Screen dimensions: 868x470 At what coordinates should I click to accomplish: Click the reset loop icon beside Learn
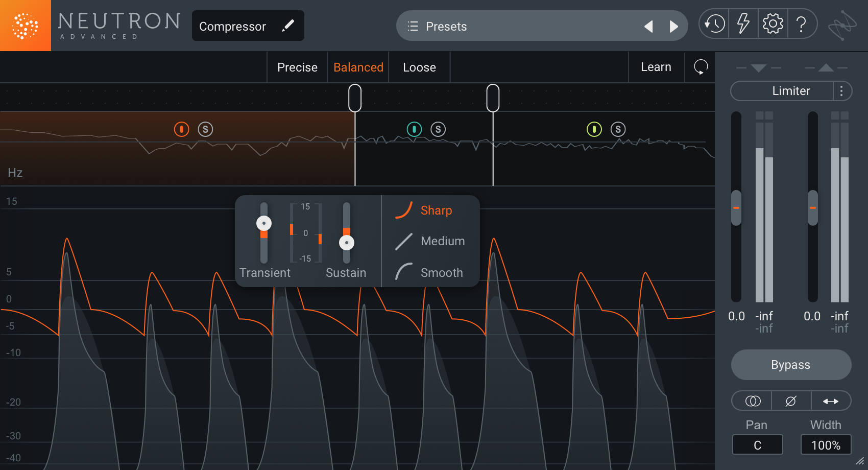click(701, 67)
